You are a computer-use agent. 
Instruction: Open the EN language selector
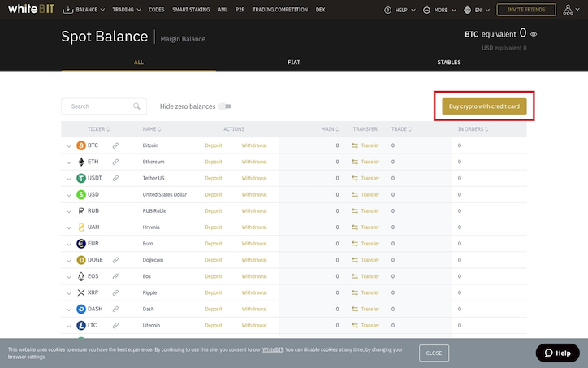point(477,10)
